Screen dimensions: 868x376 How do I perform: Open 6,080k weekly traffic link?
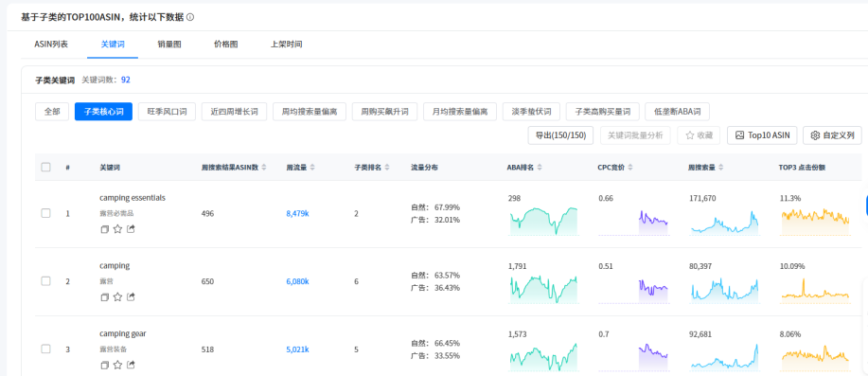point(297,281)
